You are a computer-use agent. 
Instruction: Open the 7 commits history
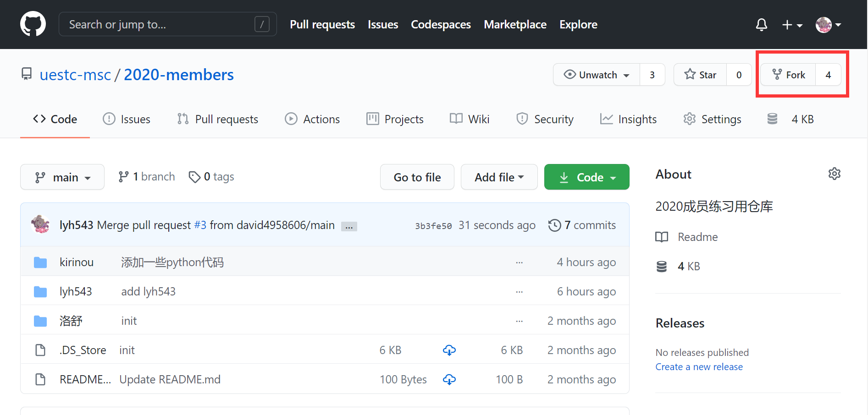(582, 225)
